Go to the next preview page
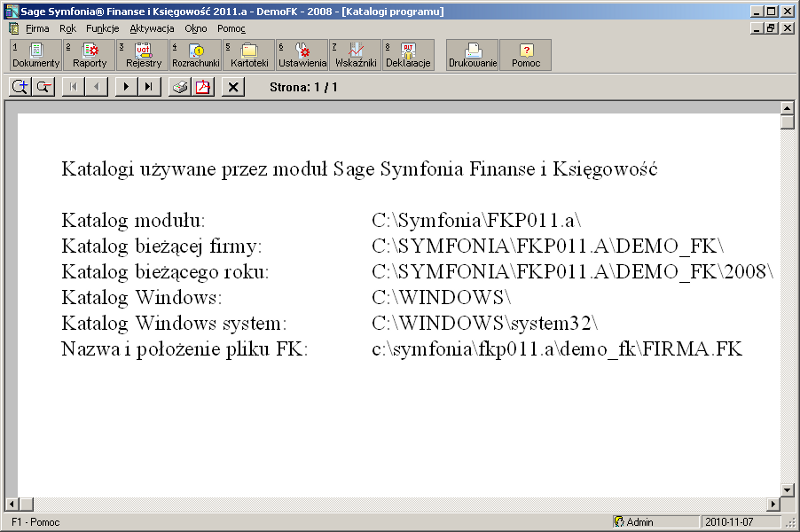The image size is (800, 532). (125, 87)
